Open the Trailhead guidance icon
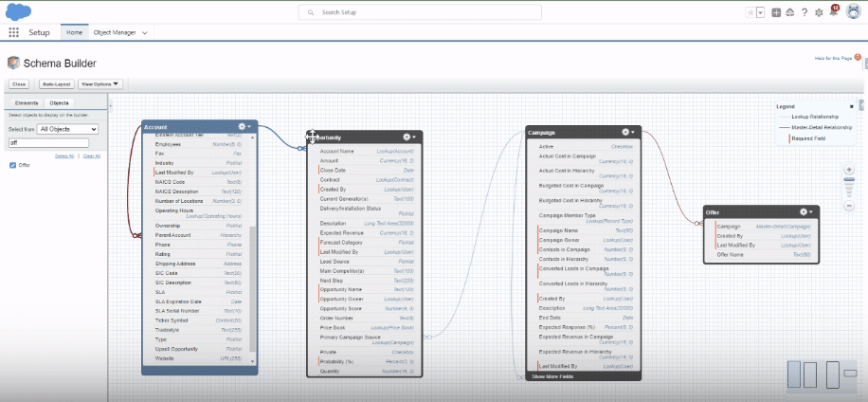Image resolution: width=868 pixels, height=402 pixels. pyautogui.click(x=790, y=12)
